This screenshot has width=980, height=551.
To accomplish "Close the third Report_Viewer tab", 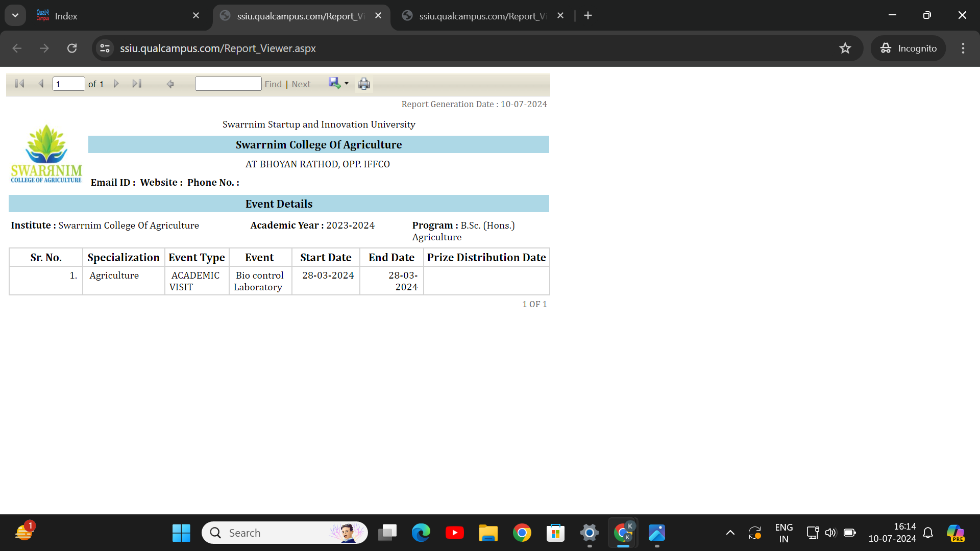I will tap(560, 16).
